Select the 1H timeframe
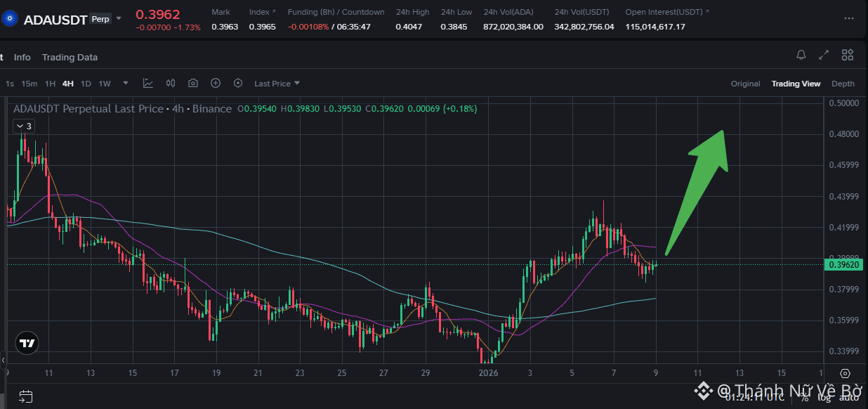The width and height of the screenshot is (868, 409). coord(50,84)
